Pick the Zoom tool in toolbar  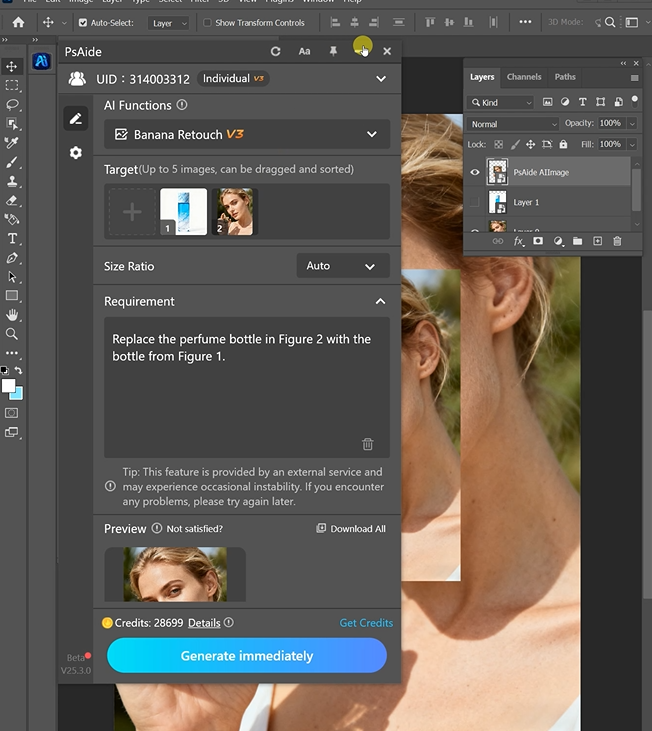pyautogui.click(x=12, y=334)
